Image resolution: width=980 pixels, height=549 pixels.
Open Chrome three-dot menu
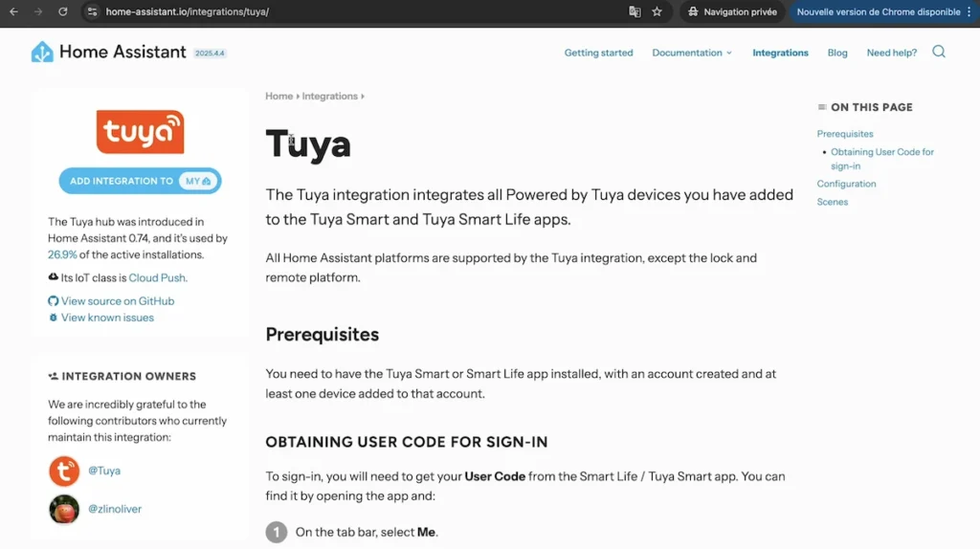point(969,11)
